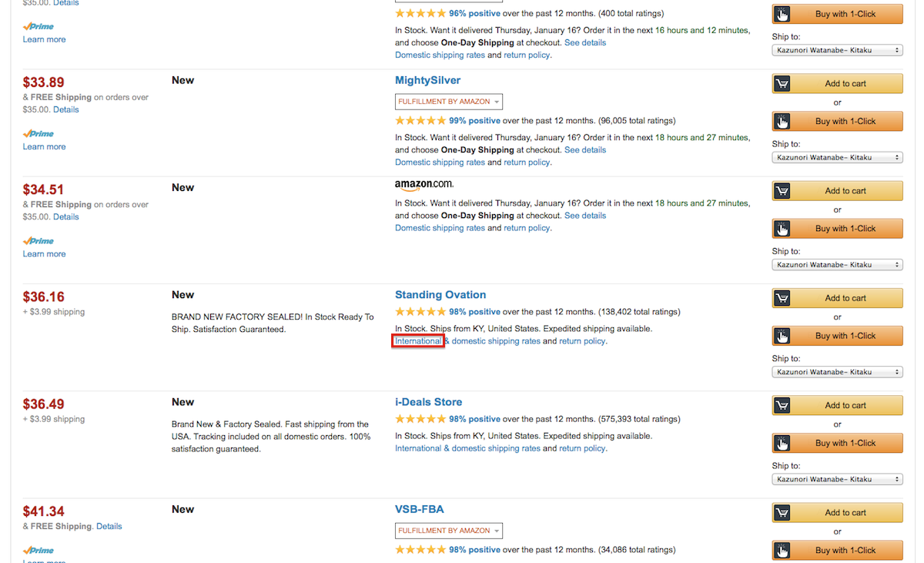Click the Prime logo under $34.51

38,241
